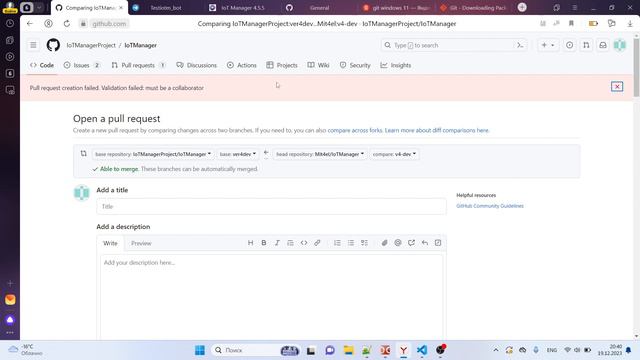Insert a saved reply icon

[x=425, y=243]
